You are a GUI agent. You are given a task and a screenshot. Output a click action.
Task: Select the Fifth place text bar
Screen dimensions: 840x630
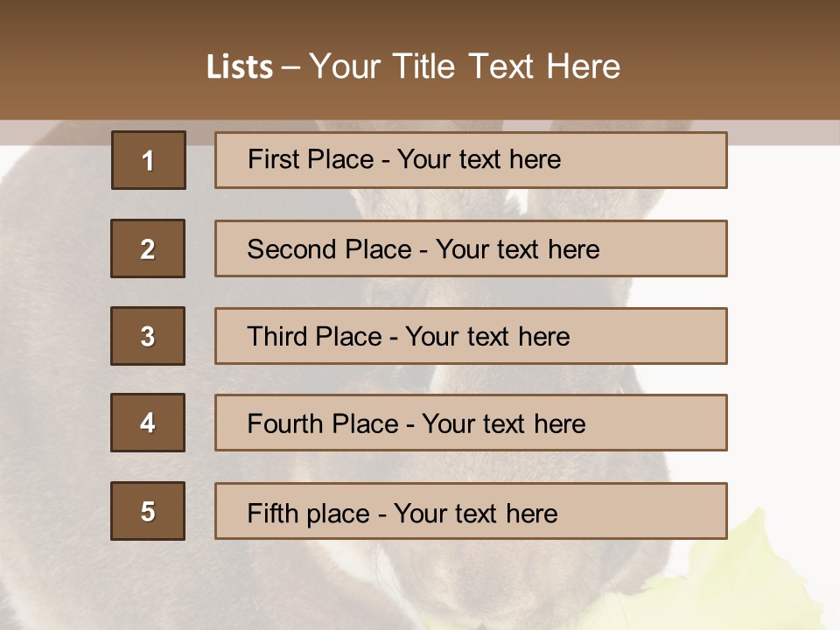[471, 511]
